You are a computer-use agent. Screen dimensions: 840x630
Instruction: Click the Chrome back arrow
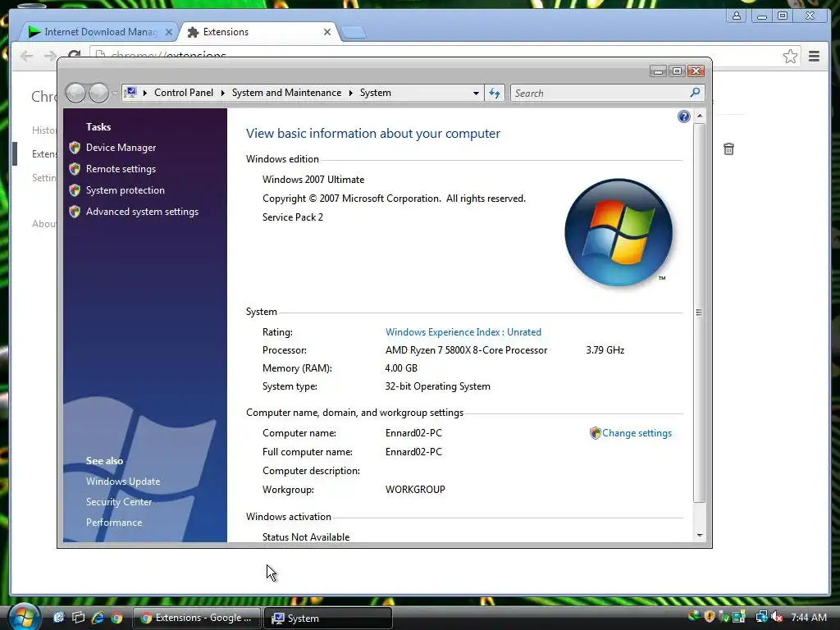(26, 56)
